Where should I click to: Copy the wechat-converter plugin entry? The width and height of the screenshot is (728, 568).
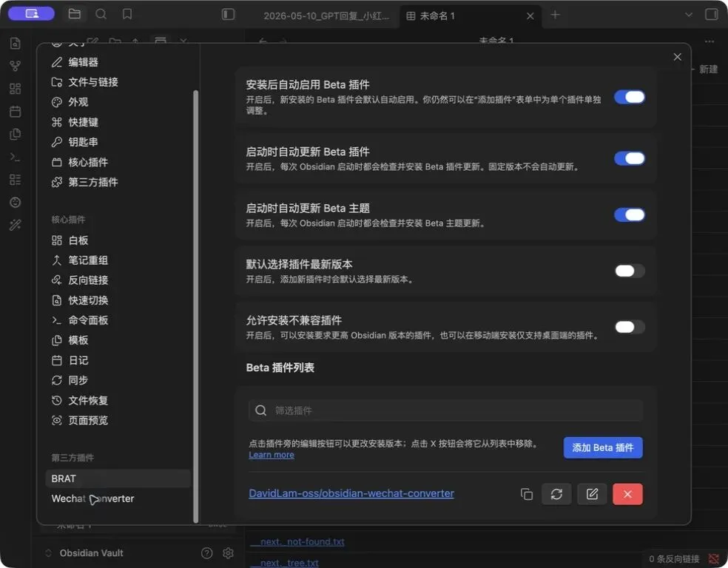(x=527, y=494)
